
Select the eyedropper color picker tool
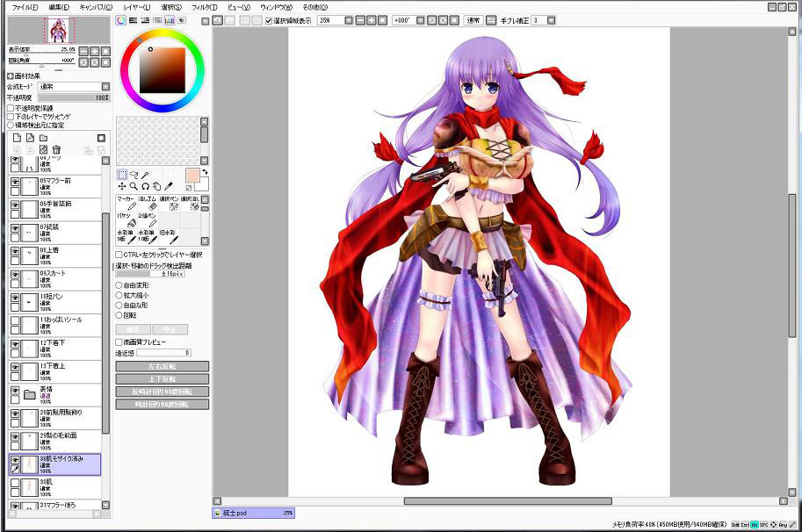pos(168,186)
